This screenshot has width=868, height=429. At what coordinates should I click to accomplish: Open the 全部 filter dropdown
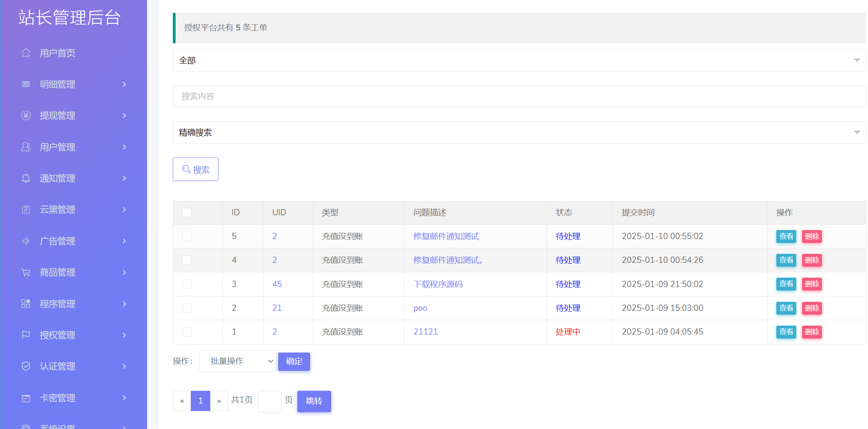(x=519, y=60)
